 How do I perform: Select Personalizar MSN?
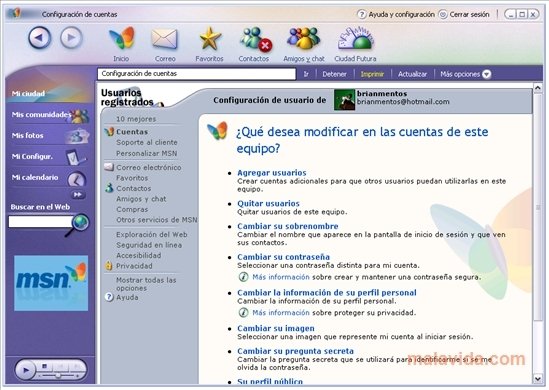point(146,153)
